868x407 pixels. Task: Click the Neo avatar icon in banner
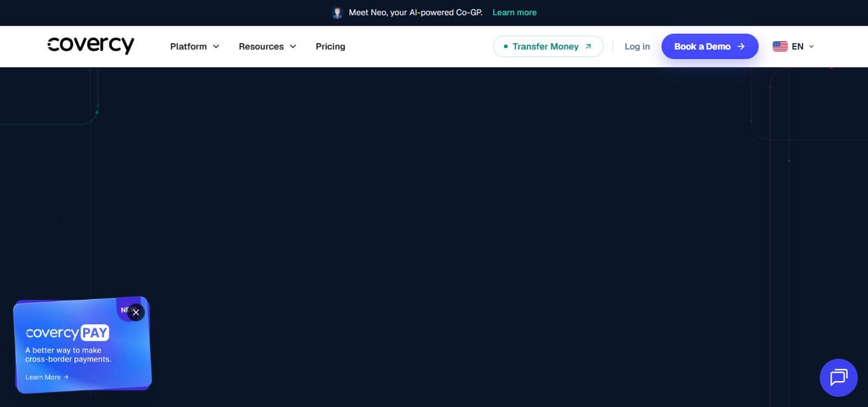click(x=337, y=13)
